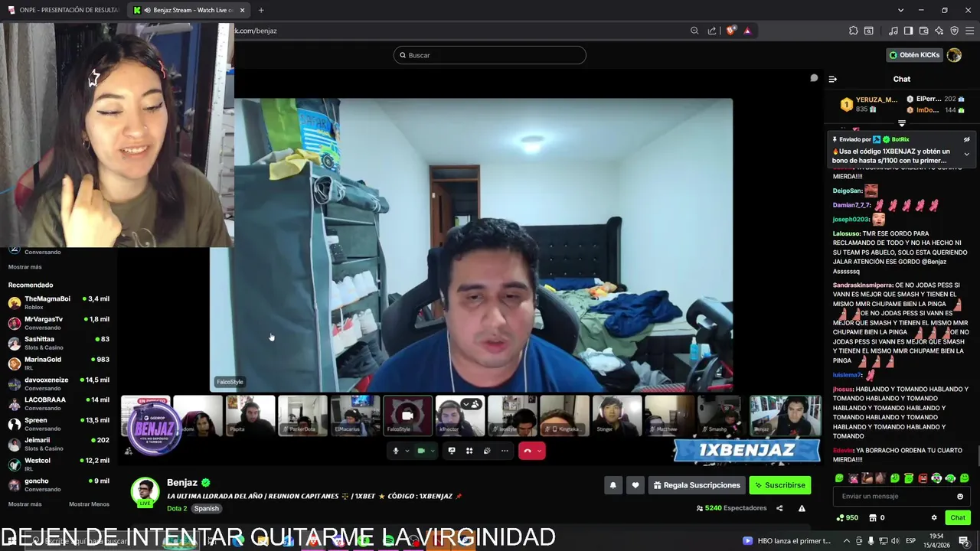Close the Benjaz Stream tab
The width and height of the screenshot is (980, 551).
pyautogui.click(x=242, y=10)
